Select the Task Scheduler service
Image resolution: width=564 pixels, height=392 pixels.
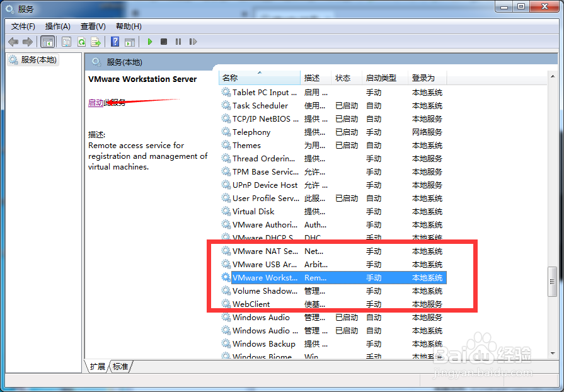tap(333, 106)
